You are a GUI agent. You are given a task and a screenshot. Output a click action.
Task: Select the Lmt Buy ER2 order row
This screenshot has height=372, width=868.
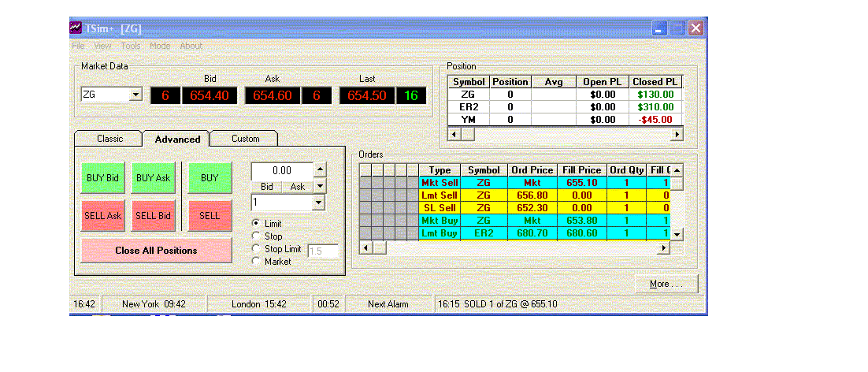(x=515, y=233)
